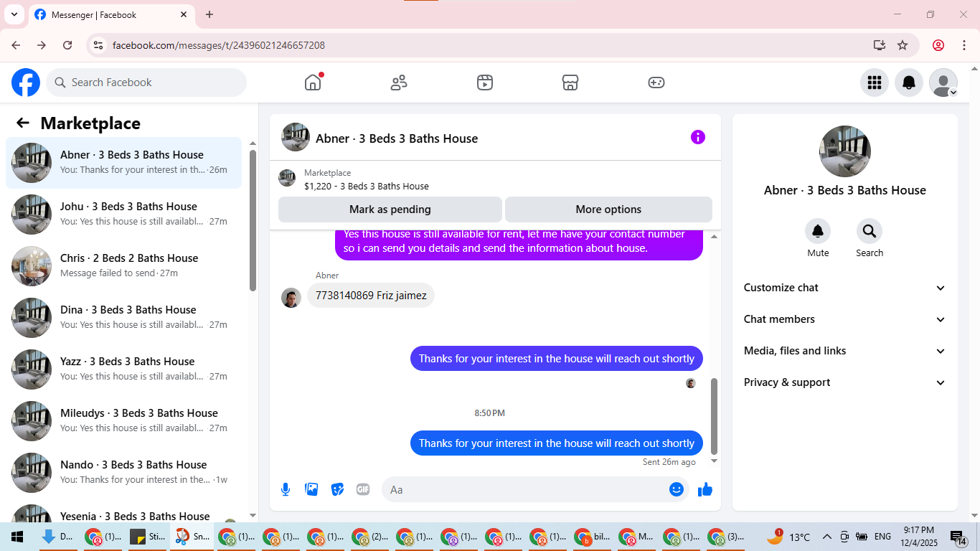Image resolution: width=980 pixels, height=551 pixels.
Task: Expand the Media, files and links section
Action: click(x=845, y=351)
